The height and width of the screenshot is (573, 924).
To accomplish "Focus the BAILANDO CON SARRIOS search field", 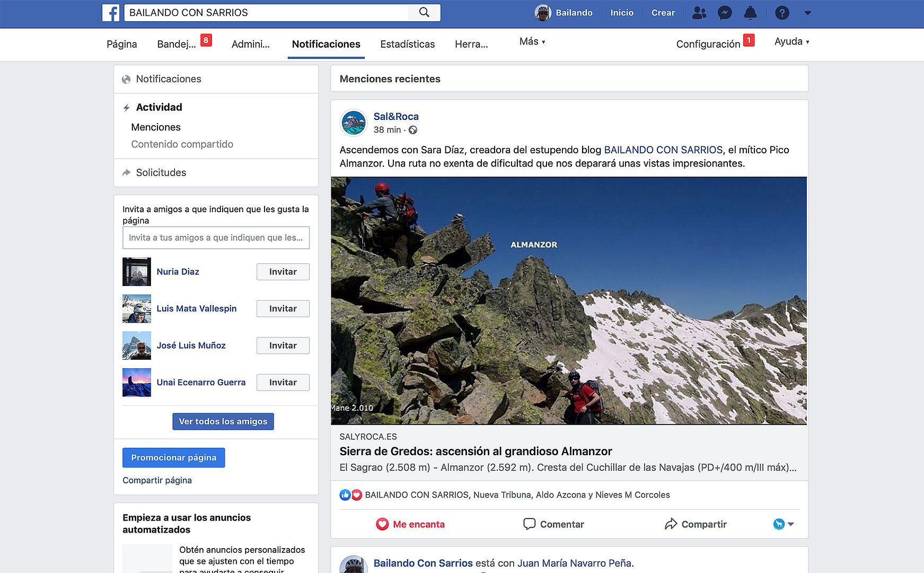I will coord(266,13).
